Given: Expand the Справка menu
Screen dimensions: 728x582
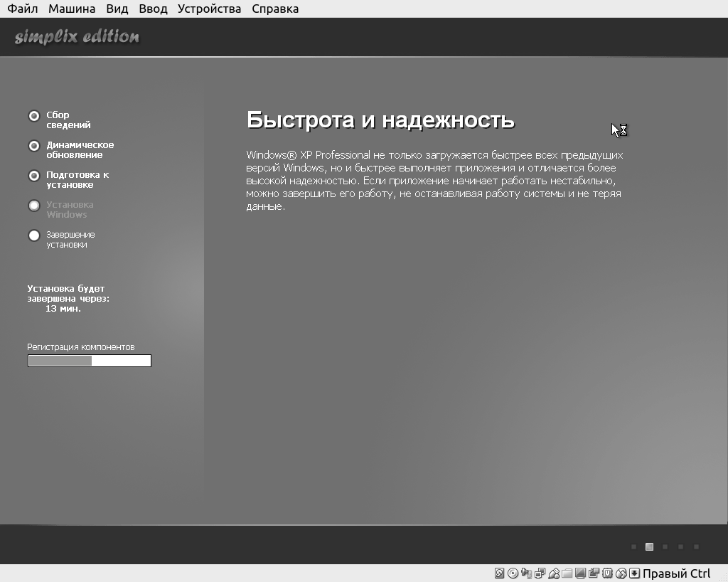Looking at the screenshot, I should pyautogui.click(x=275, y=9).
